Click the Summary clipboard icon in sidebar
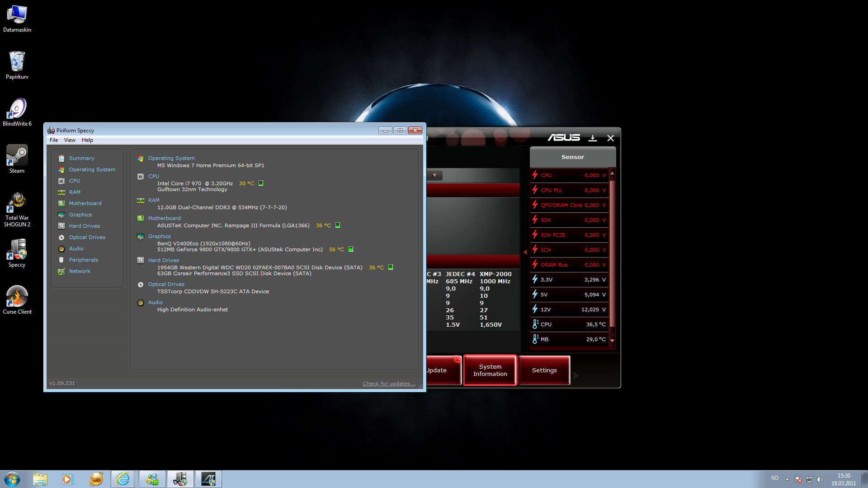Image resolution: width=868 pixels, height=488 pixels. [61, 158]
